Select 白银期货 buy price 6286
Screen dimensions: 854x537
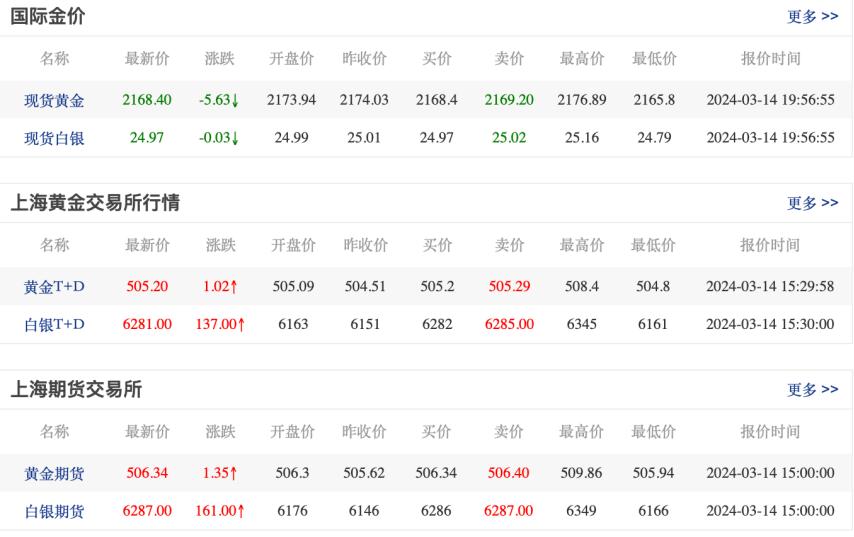(x=436, y=511)
